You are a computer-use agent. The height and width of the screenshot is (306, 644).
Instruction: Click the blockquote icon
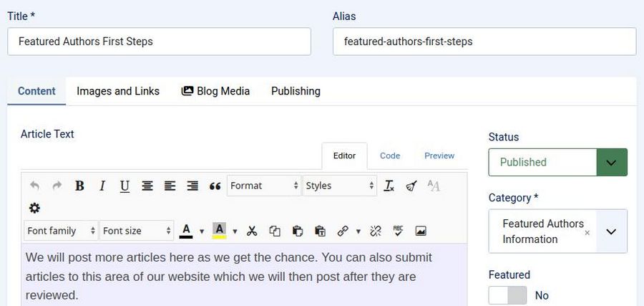coord(215,186)
